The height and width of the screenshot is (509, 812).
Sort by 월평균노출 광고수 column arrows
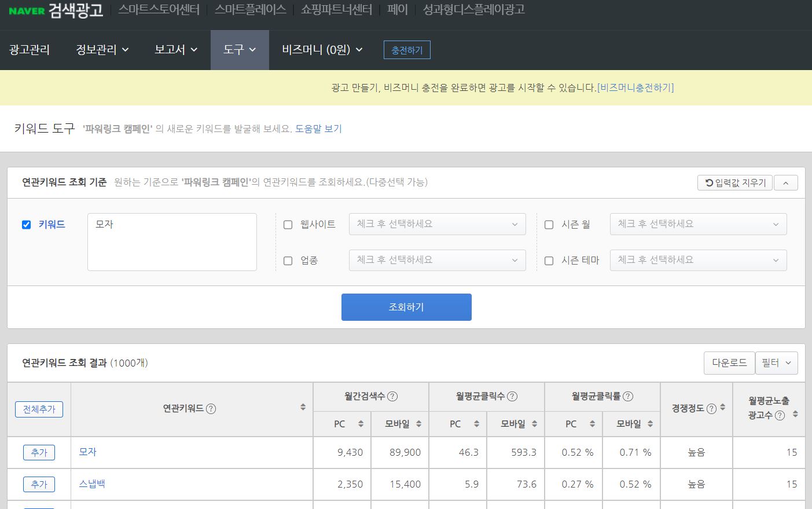tap(795, 414)
